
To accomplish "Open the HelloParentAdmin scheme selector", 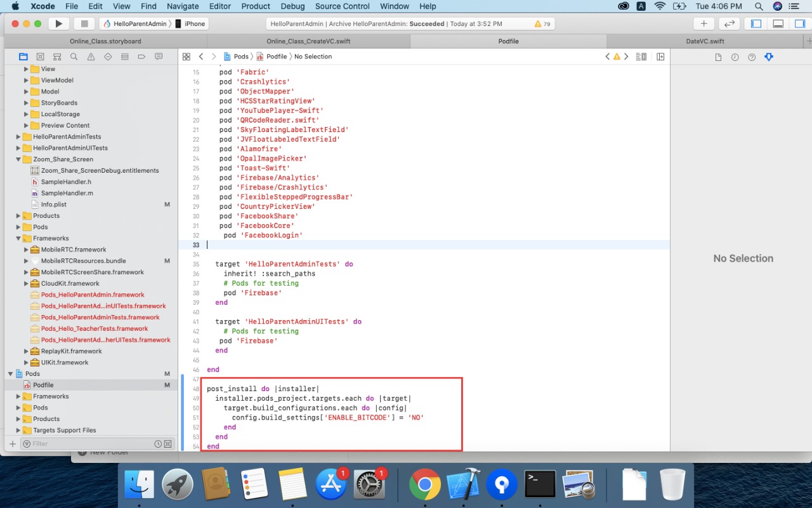I will (135, 23).
